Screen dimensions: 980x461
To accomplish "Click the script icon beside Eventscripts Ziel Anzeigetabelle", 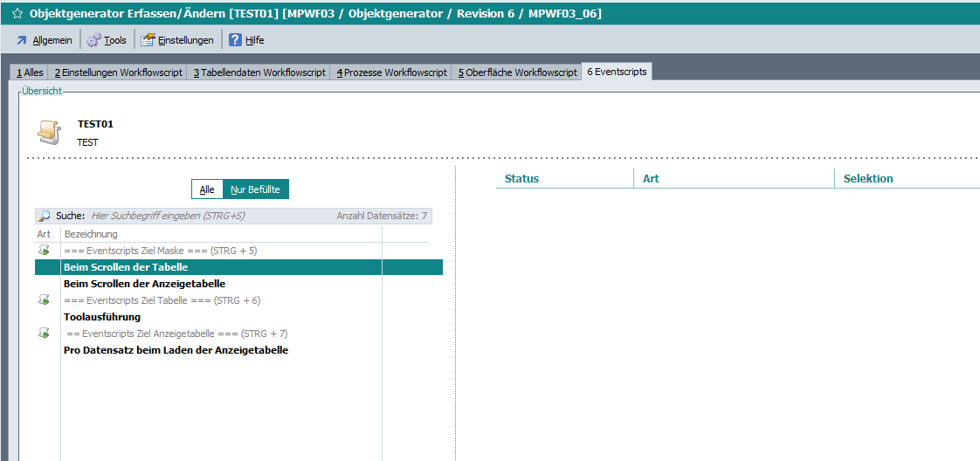I will click(x=44, y=334).
